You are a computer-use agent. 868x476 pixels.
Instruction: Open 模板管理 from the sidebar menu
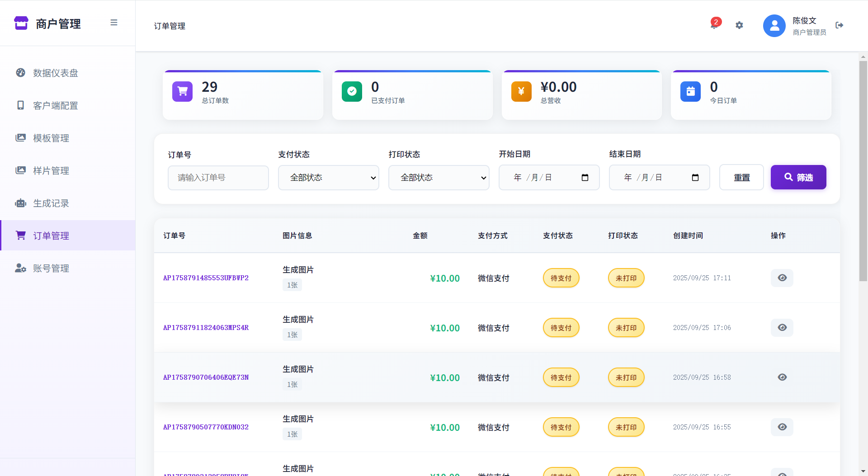[x=51, y=138]
